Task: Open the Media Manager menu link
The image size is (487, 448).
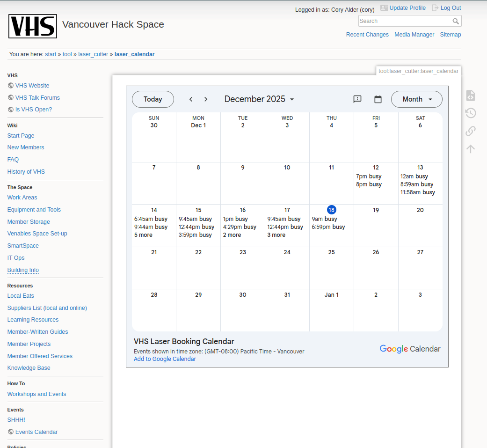Action: [414, 35]
